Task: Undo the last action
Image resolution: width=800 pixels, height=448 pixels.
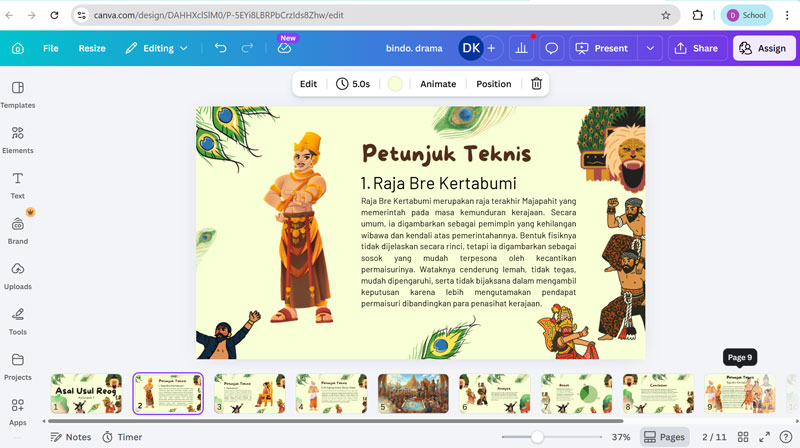Action: [220, 48]
